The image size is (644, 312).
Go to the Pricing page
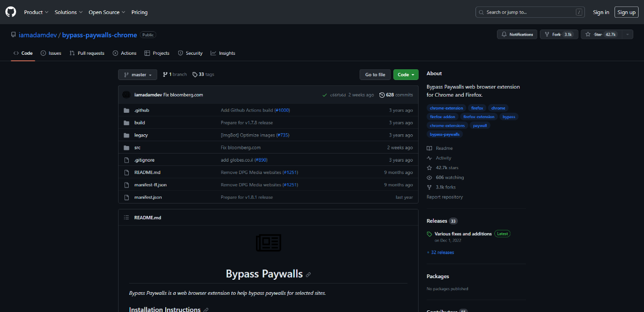140,12
